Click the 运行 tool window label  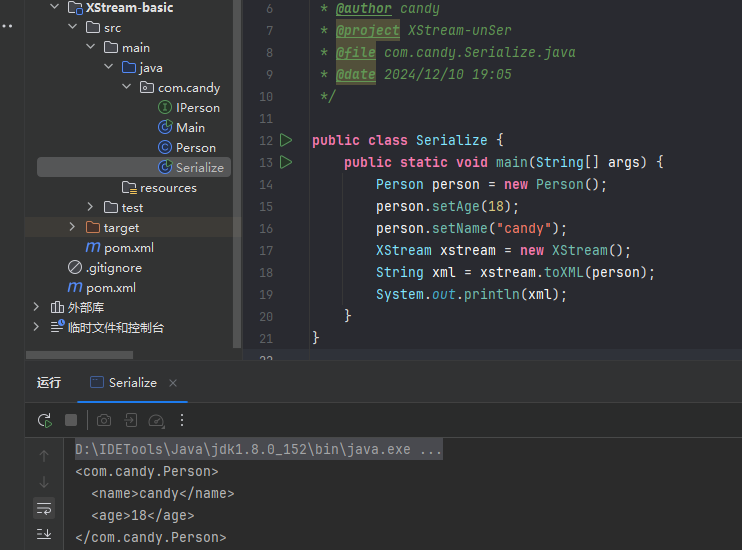coord(49,382)
